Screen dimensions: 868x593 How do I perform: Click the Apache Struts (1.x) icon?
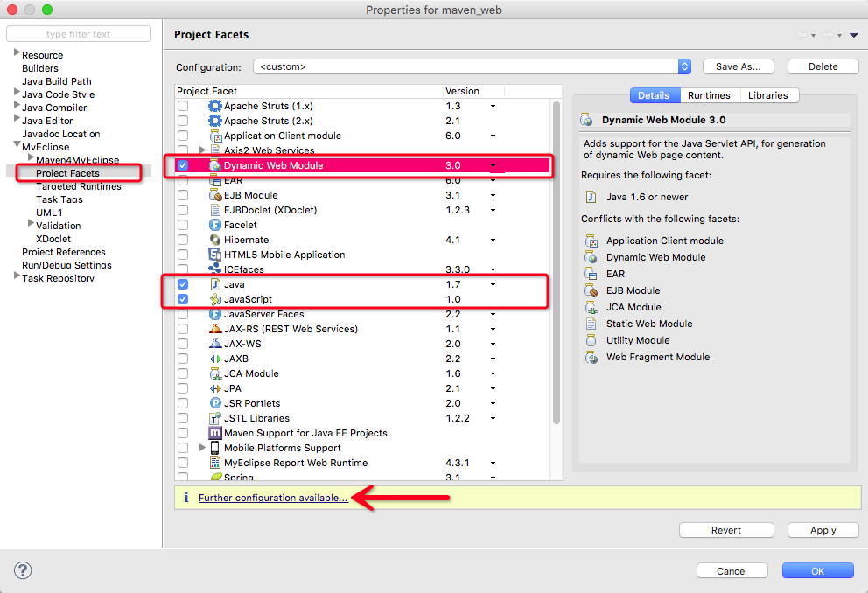(x=215, y=106)
